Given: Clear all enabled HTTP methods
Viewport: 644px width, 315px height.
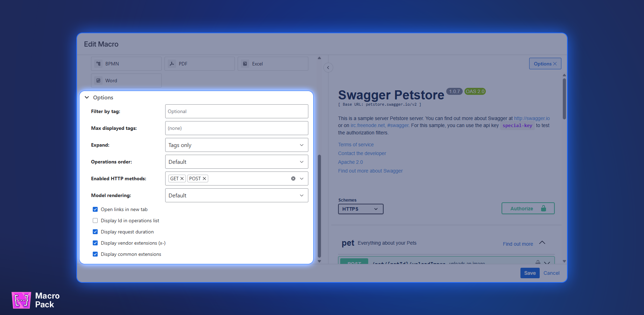Looking at the screenshot, I should (x=293, y=178).
